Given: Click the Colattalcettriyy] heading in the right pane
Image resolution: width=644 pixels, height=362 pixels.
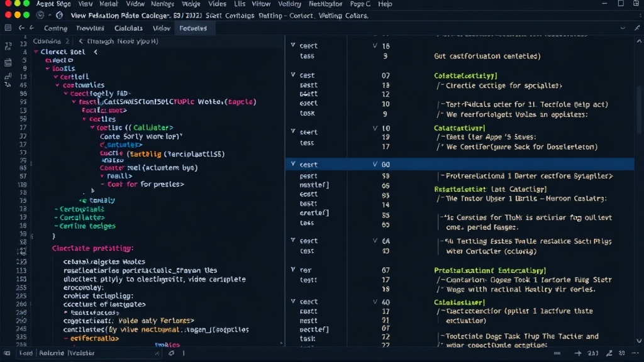Looking at the screenshot, I should coord(466,75).
